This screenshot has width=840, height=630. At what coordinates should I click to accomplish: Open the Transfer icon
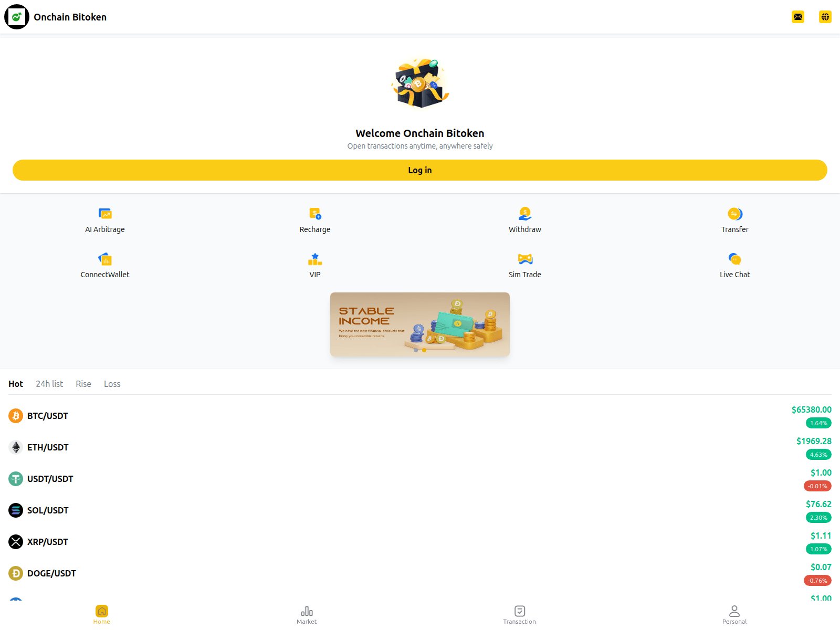(x=735, y=214)
